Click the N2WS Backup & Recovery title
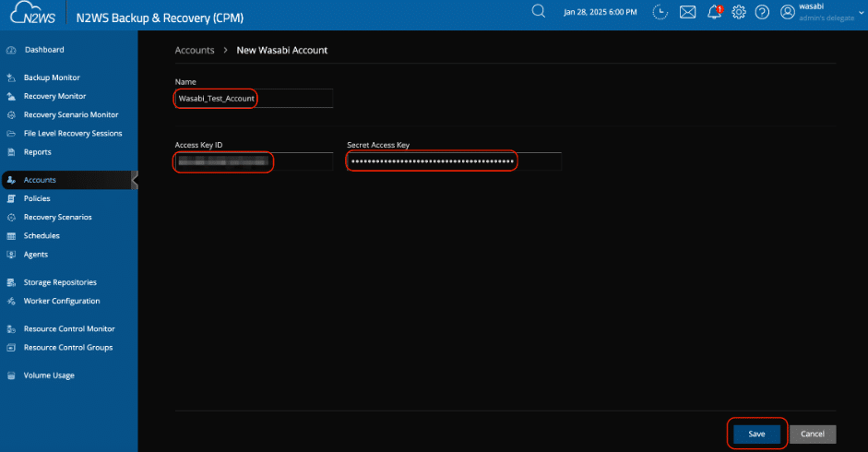868x452 pixels. [x=160, y=18]
